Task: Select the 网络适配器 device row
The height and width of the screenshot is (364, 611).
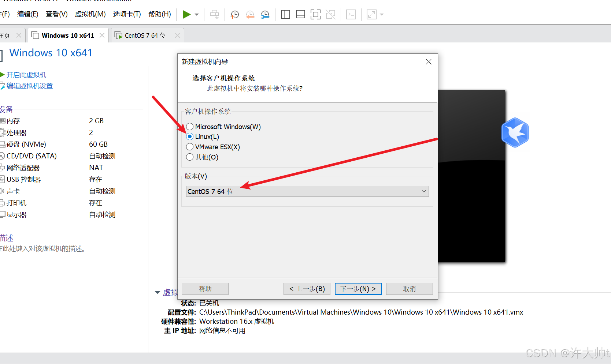Action: (x=71, y=168)
